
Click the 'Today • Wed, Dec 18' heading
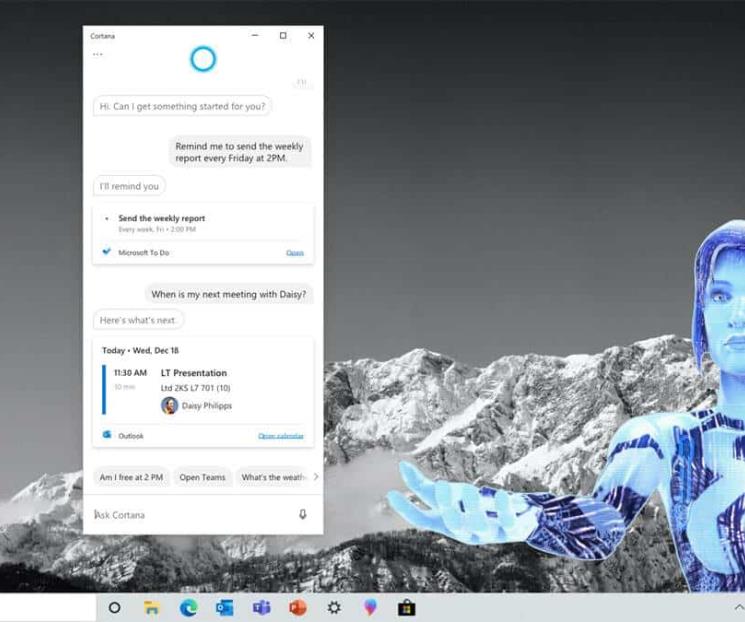(140, 351)
